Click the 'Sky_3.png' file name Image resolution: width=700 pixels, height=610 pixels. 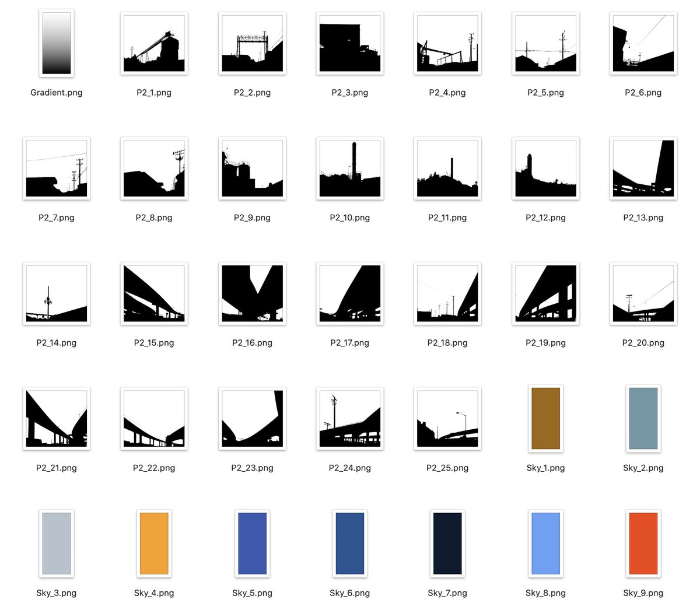[57, 593]
